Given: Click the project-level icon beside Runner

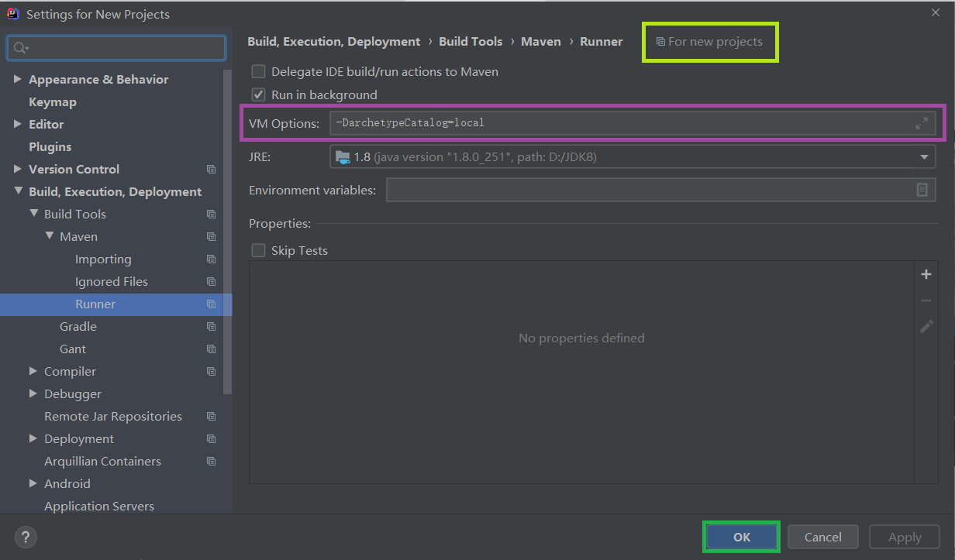Looking at the screenshot, I should [211, 304].
